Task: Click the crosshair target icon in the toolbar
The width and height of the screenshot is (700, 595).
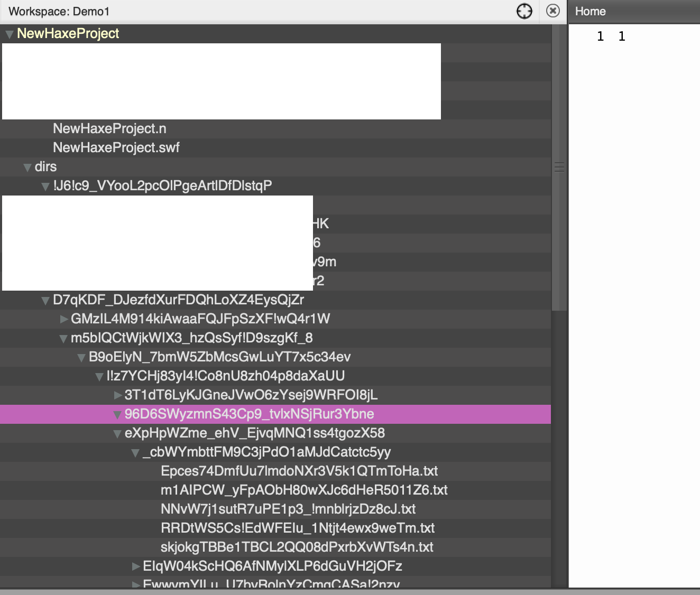Action: pyautogui.click(x=524, y=11)
